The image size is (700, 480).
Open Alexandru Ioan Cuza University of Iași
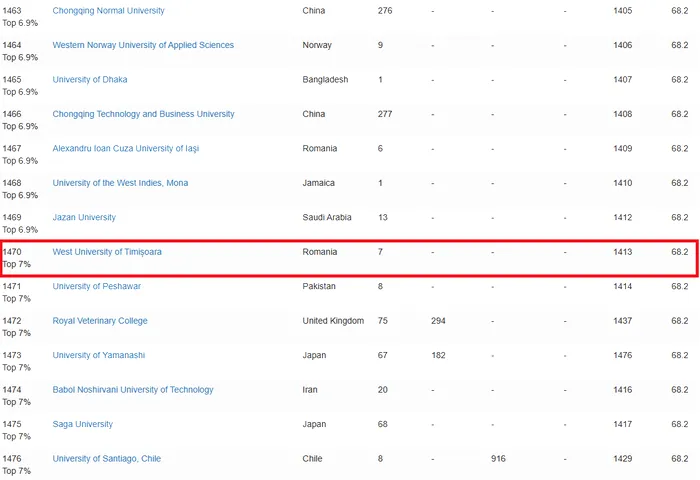coord(126,148)
